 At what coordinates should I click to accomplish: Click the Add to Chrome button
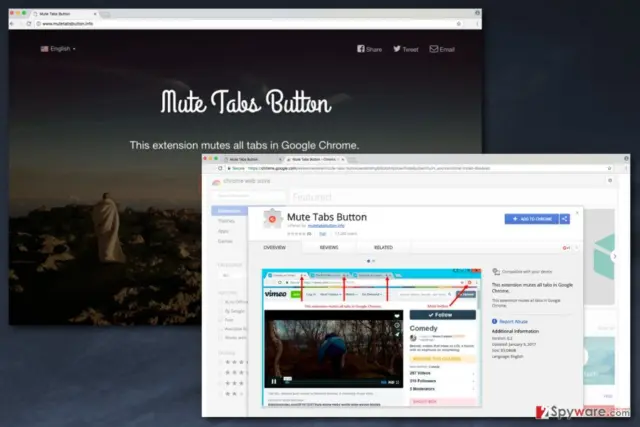pyautogui.click(x=532, y=219)
